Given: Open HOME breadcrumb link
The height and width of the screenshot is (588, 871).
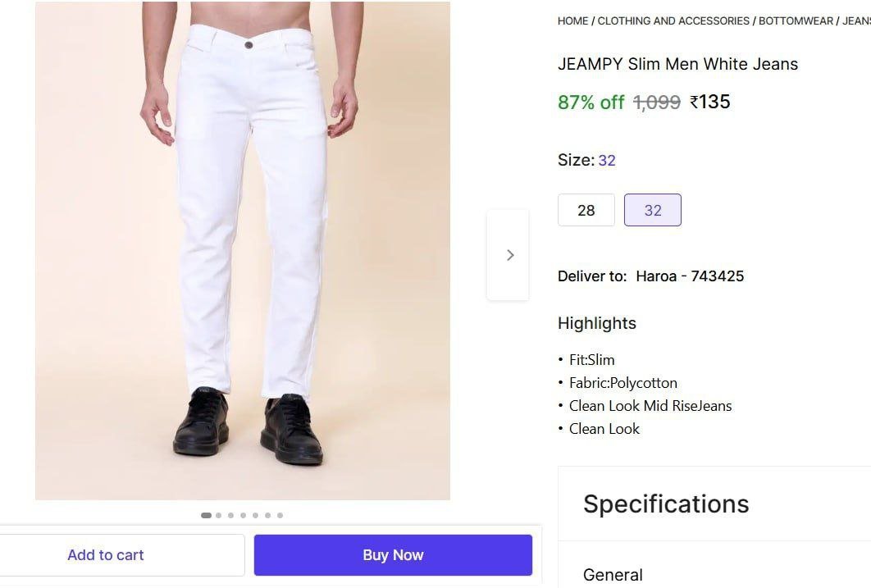Looking at the screenshot, I should click(572, 21).
